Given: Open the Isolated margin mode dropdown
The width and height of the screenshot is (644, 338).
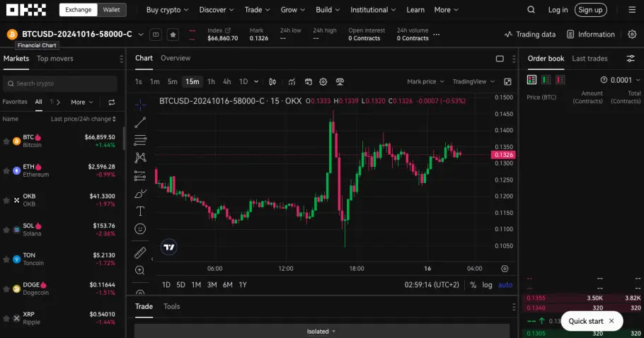Looking at the screenshot, I should [321, 332].
